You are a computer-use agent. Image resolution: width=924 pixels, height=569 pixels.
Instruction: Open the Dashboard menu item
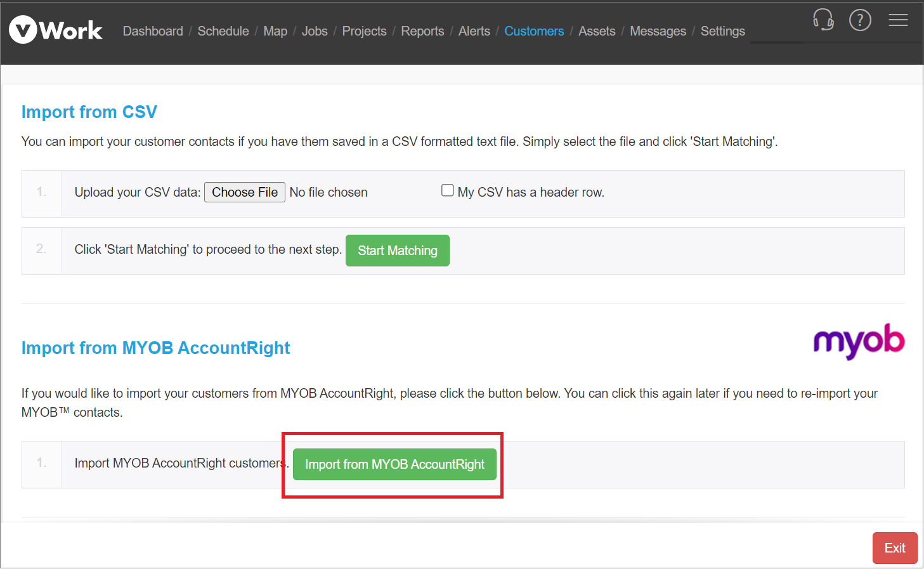point(153,31)
